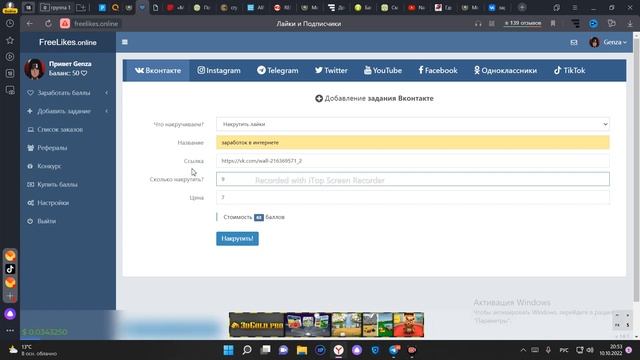The image size is (640, 360).
Task: Switch to the Twitter tab
Action: tap(331, 70)
